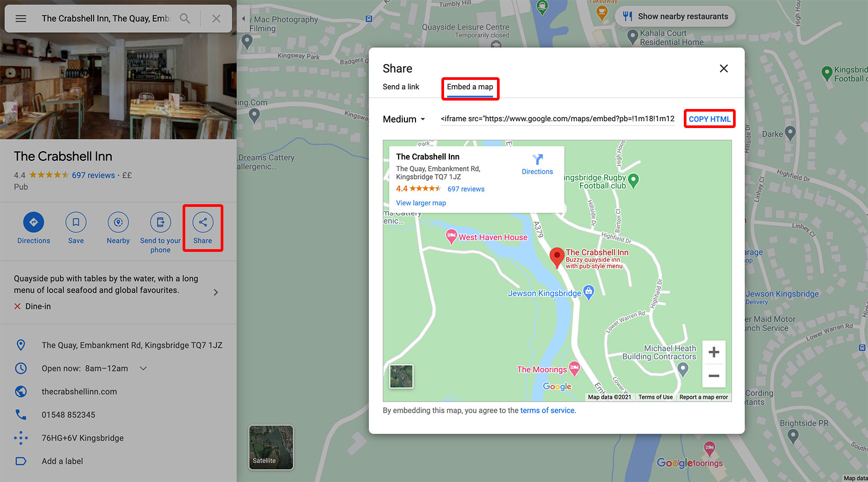868x482 pixels.
Task: Select the Directions icon for The Crabshell Inn
Action: [33, 222]
